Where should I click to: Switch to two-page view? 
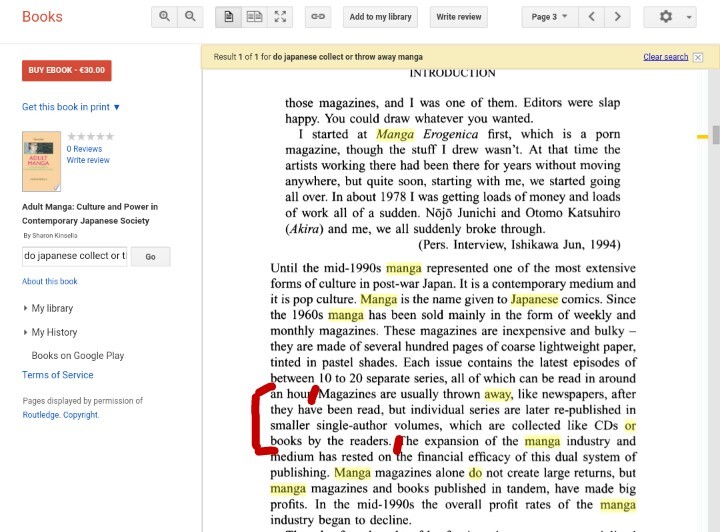coord(255,17)
